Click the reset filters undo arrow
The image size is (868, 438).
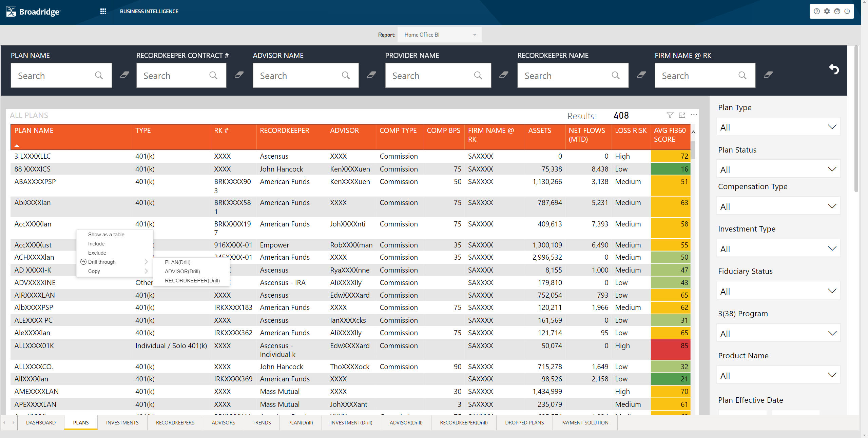tap(834, 69)
